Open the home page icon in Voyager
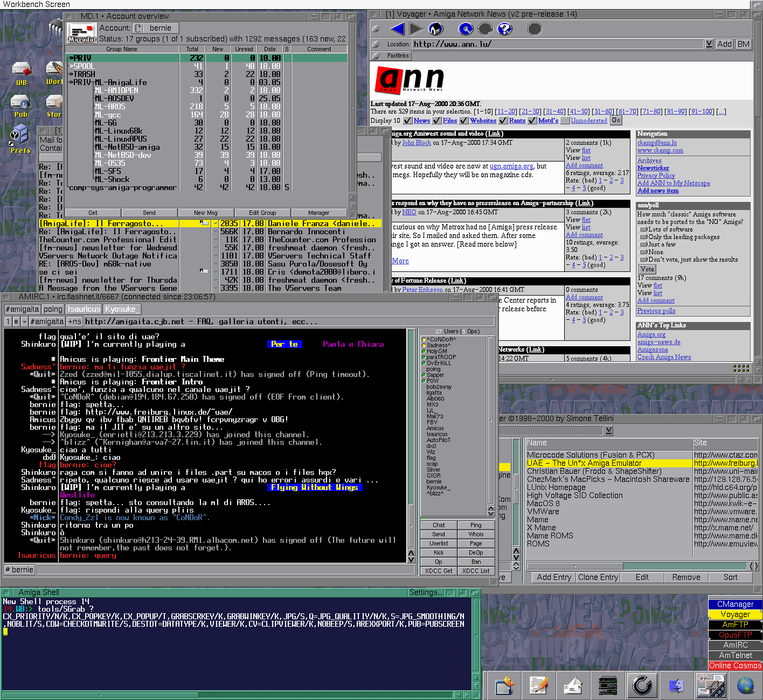The image size is (763, 700). pos(435,29)
